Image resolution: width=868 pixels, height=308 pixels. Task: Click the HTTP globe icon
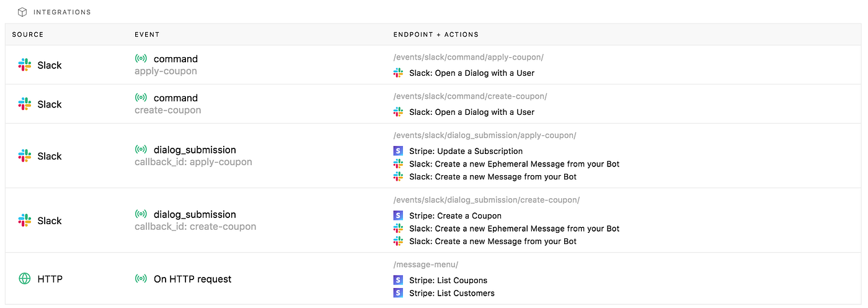click(25, 279)
